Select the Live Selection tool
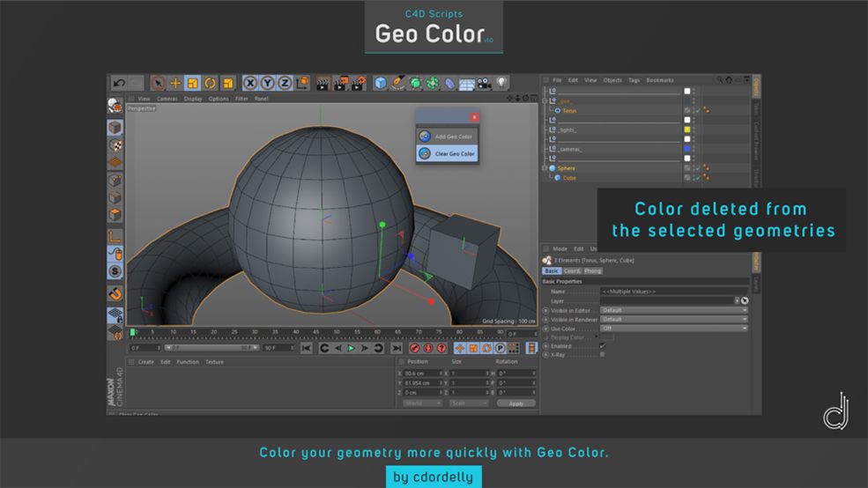The width and height of the screenshot is (868, 488). 158,83
